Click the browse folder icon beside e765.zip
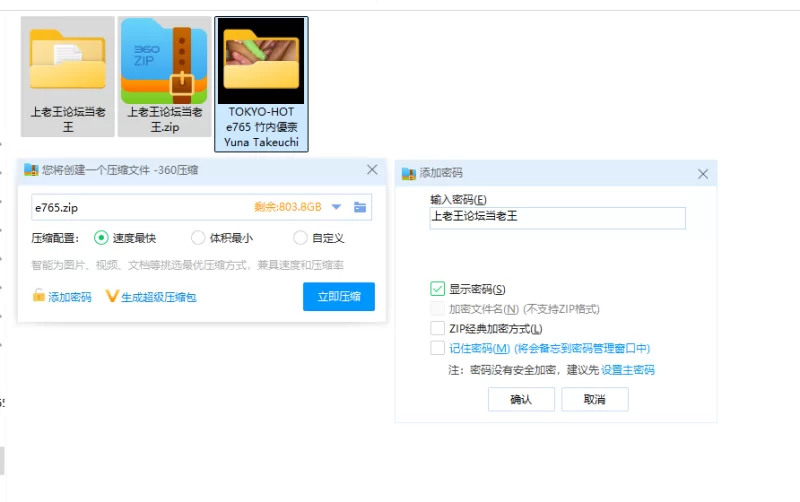The width and height of the screenshot is (800, 502). coord(360,207)
